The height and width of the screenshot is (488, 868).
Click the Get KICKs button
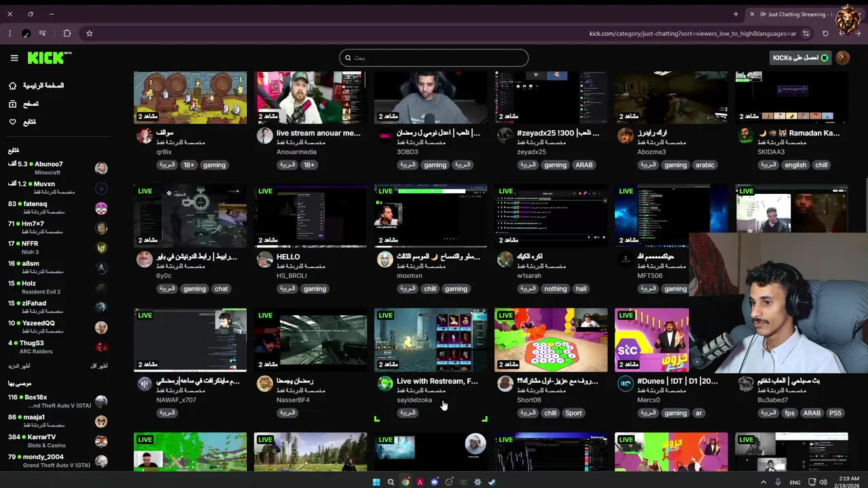pyautogui.click(x=800, y=58)
